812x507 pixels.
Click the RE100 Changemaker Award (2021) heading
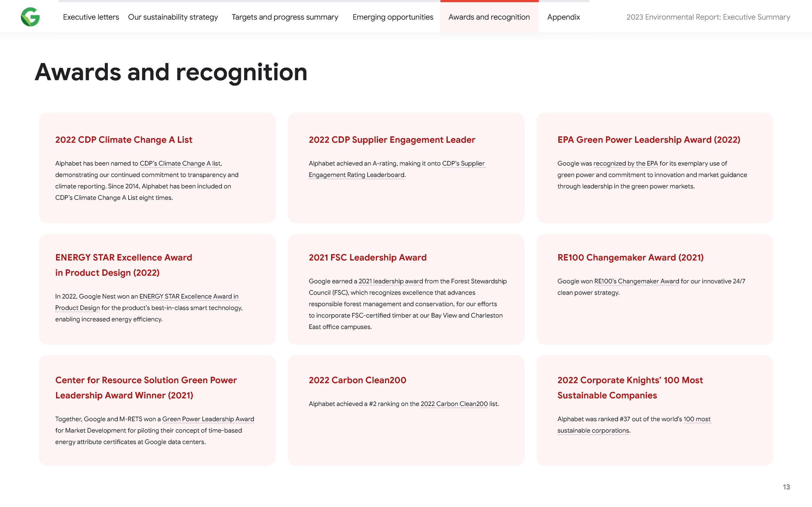[630, 257]
